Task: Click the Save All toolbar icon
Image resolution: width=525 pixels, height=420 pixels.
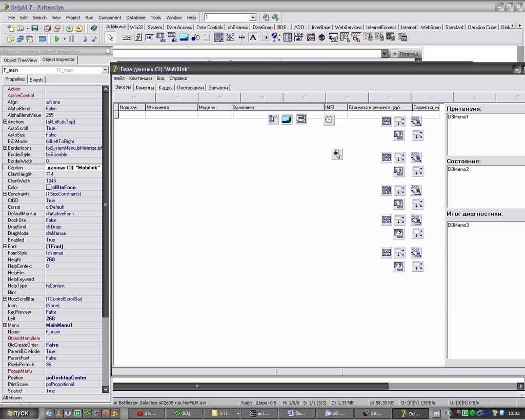Action: [x=47, y=28]
